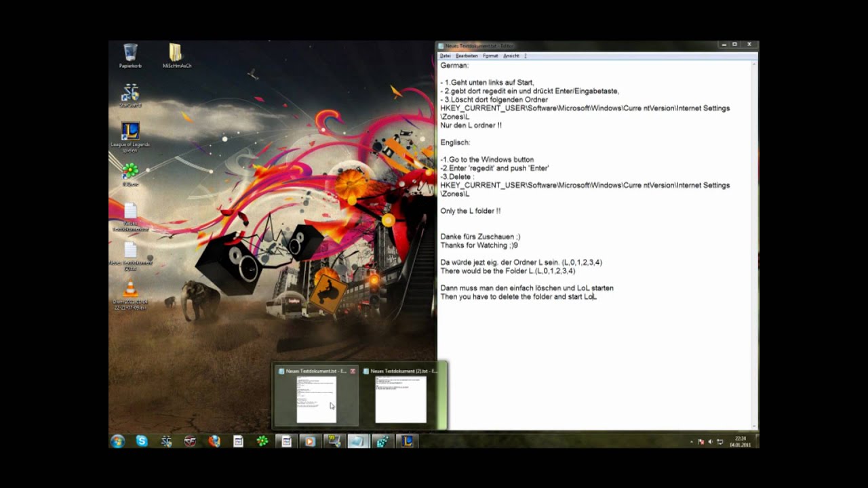Click the 'Englisch:' heading text
868x488 pixels.
455,142
